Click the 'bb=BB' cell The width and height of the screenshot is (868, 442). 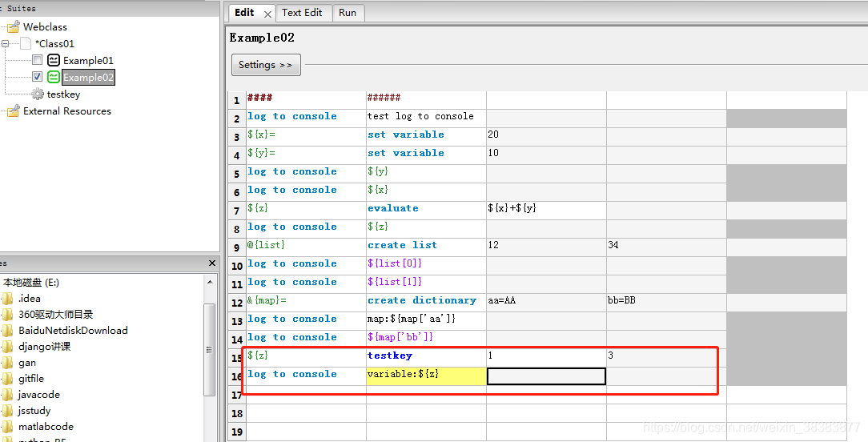[666, 303]
